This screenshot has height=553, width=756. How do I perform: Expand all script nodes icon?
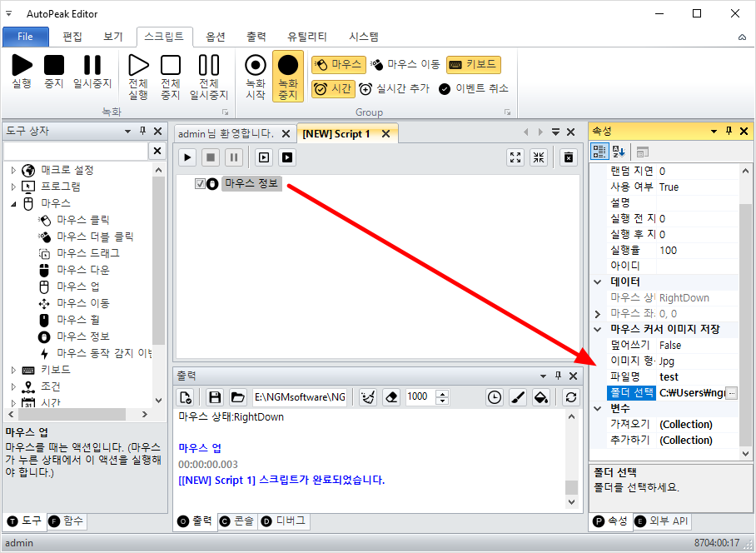(x=515, y=157)
